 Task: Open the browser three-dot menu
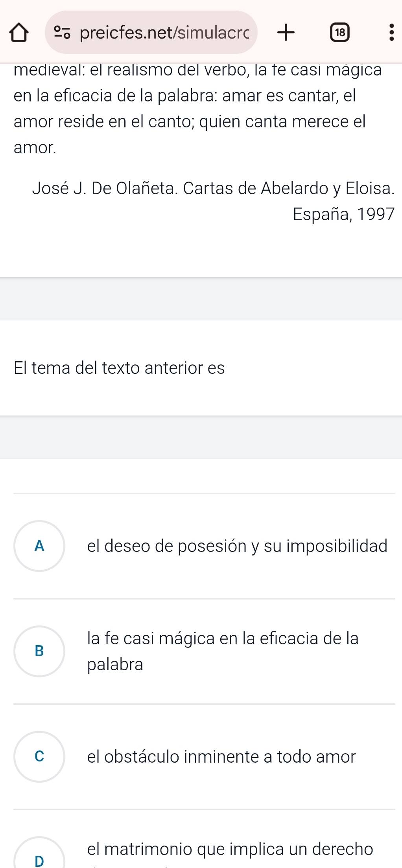pyautogui.click(x=390, y=33)
